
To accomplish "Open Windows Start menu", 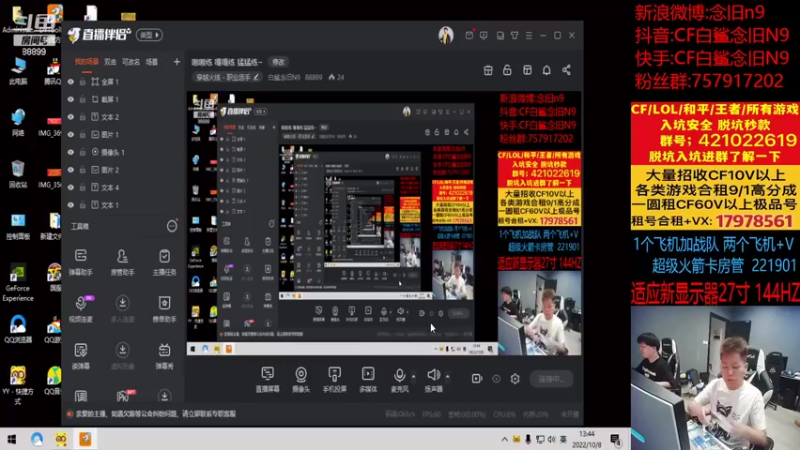I will (11, 439).
